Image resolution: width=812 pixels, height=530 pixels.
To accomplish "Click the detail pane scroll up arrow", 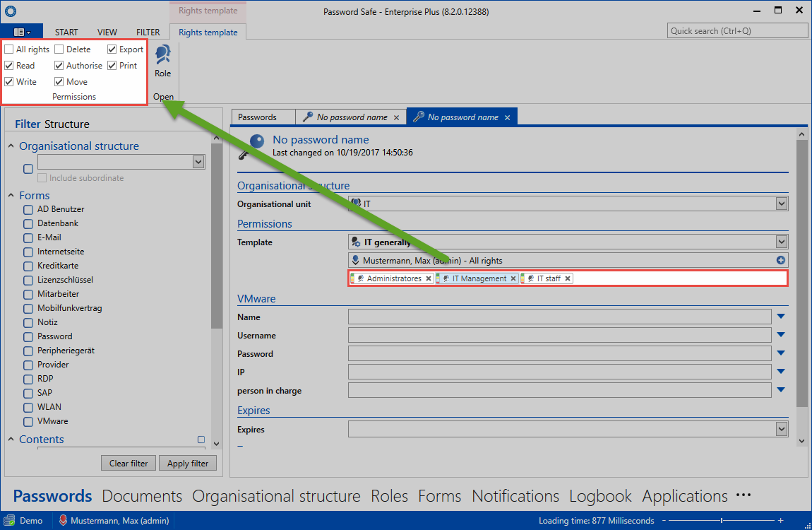I will (801, 134).
